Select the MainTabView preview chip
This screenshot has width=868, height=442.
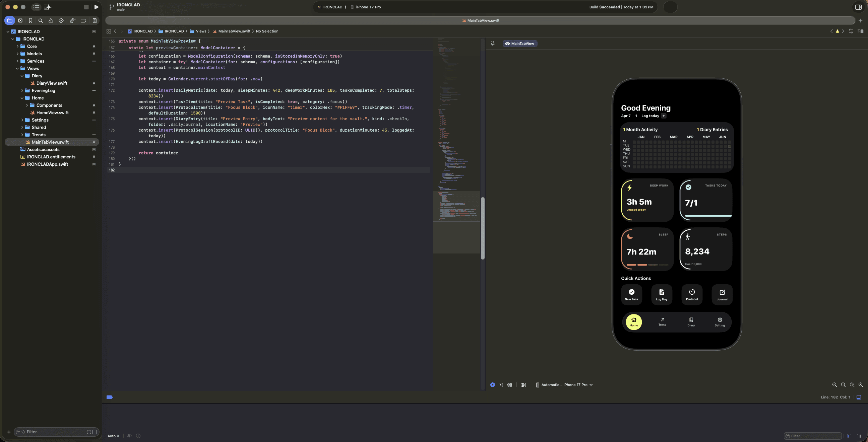coord(519,44)
